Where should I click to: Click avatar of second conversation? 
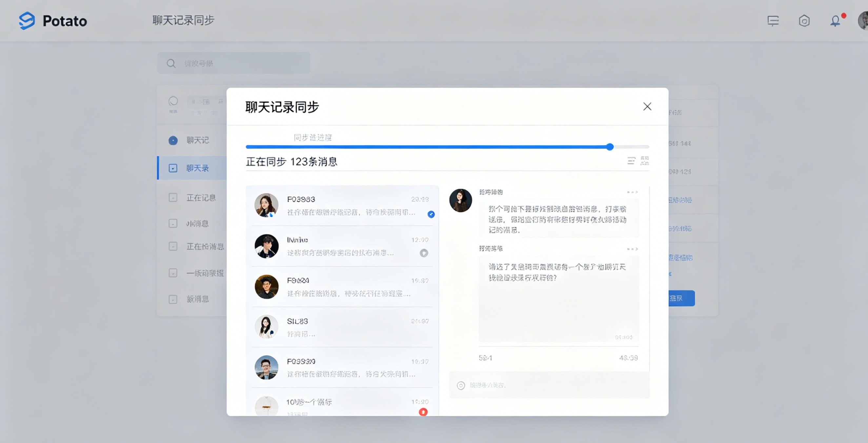point(266,246)
